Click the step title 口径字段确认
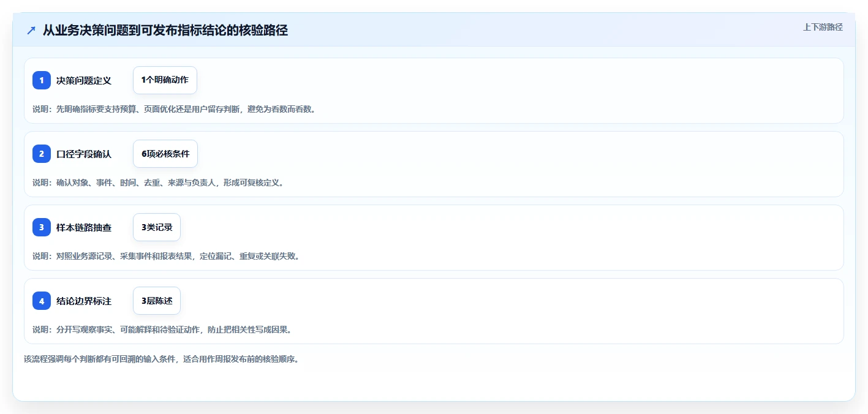868x414 pixels. coord(84,154)
